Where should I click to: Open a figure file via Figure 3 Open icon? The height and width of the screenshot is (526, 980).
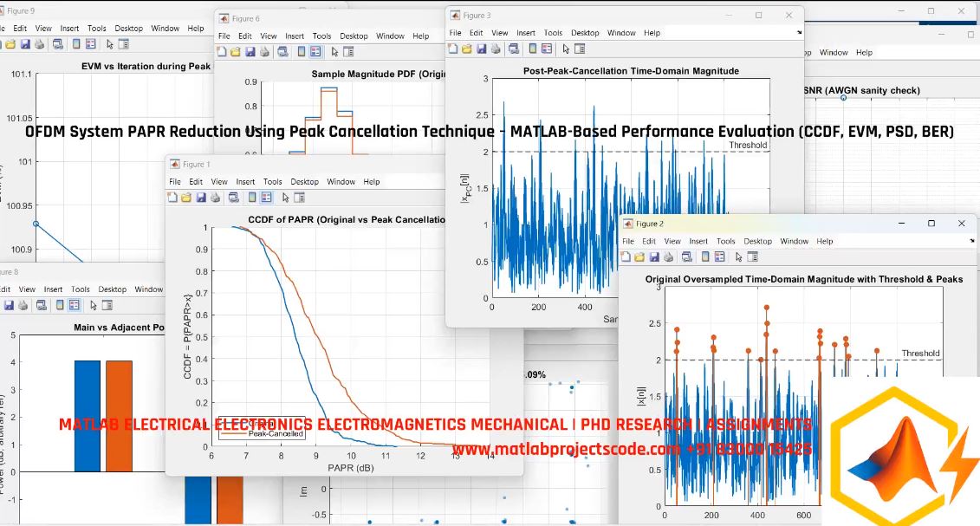467,49
